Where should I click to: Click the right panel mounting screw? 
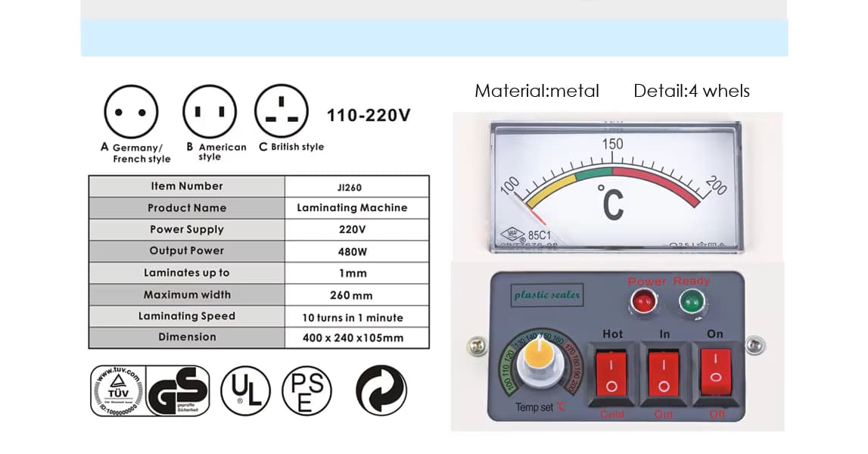point(755,345)
